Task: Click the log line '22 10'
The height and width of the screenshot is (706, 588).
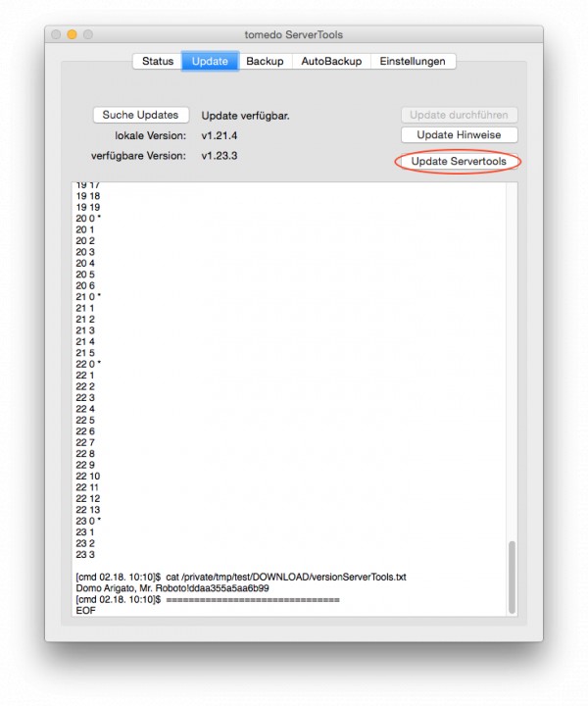Action: click(88, 476)
